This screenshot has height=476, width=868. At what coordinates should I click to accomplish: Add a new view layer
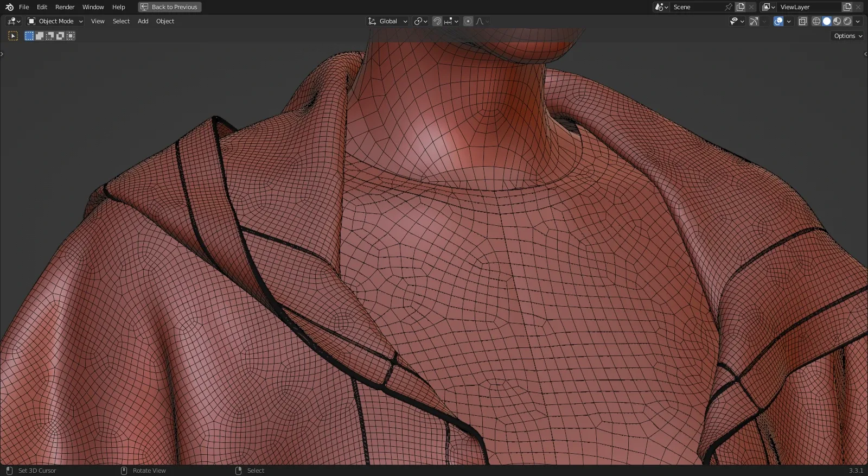point(847,7)
